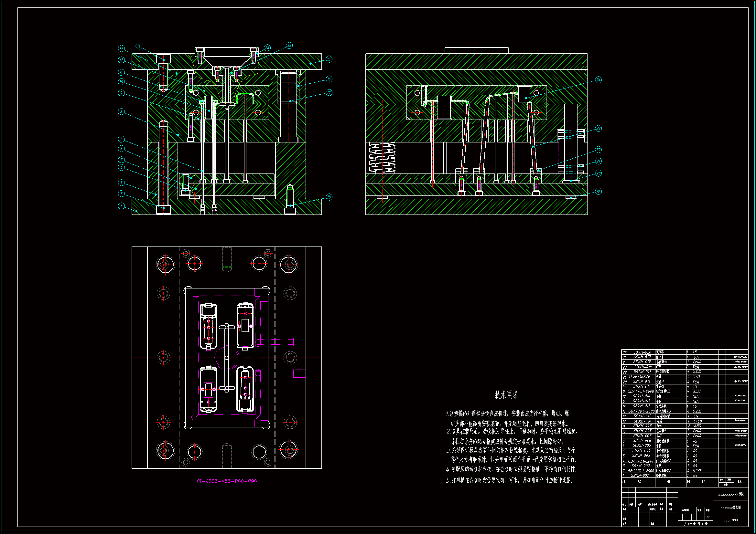Click the TF30X16X70 spring entry in table
Screen dimensions: 756x534
coord(640,376)
